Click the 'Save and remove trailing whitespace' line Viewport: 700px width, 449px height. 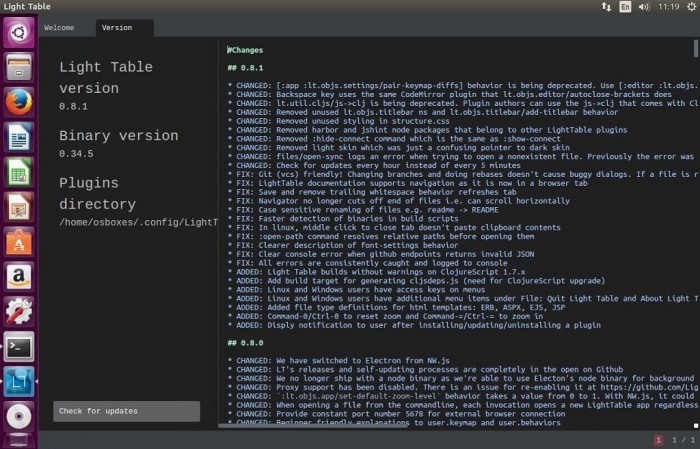tap(371, 192)
